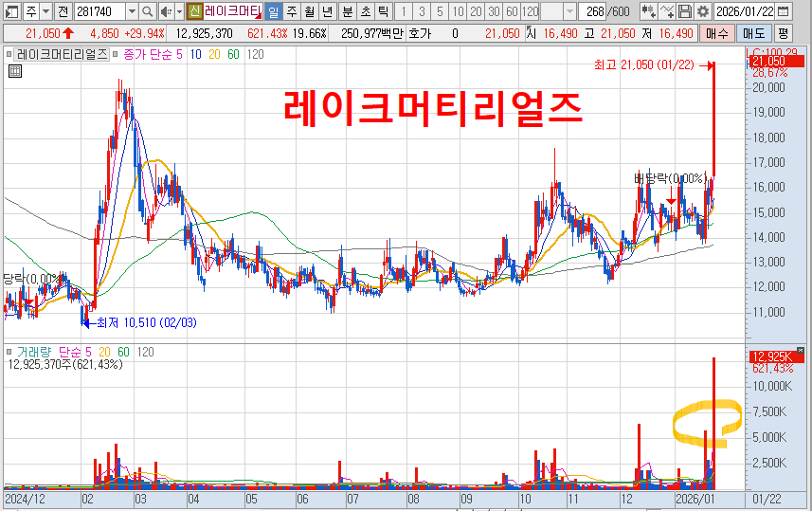812x511 pixels.
Task: Expand the stock code history dropdown
Action: pos(132,10)
